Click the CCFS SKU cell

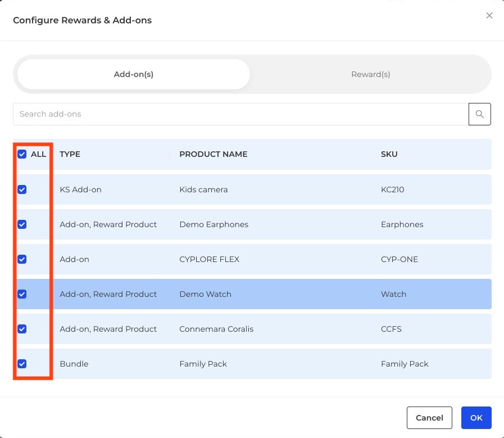[391, 329]
